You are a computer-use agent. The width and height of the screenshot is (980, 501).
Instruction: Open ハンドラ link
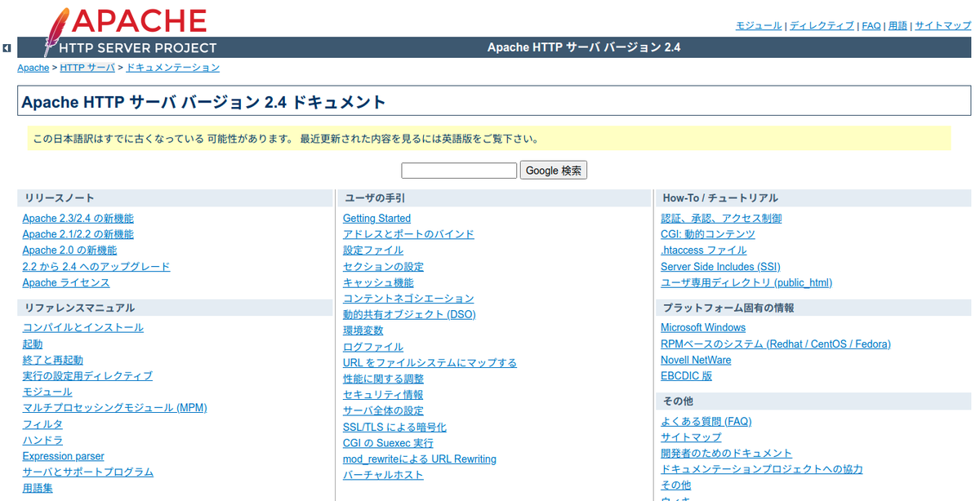(x=42, y=441)
